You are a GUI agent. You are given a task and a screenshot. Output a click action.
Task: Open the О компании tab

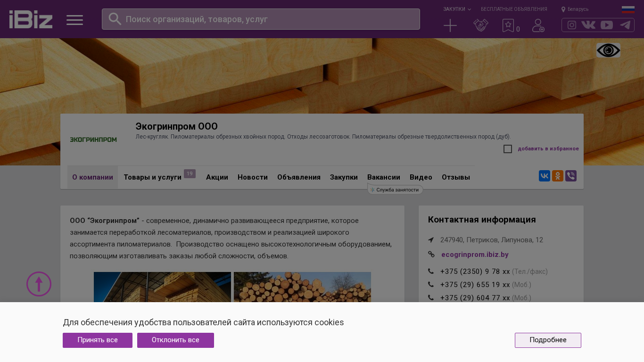coord(92,177)
